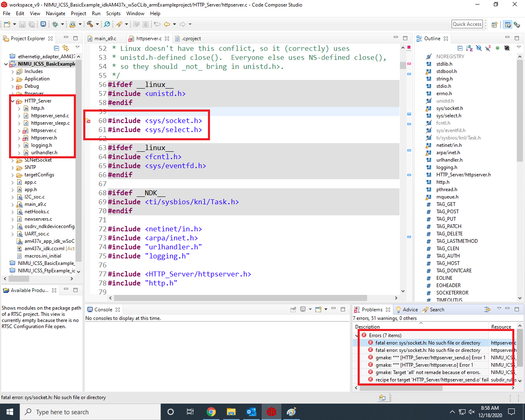Open the Debug icon on the main toolbar
This screenshot has height=420, width=525.
[x=55, y=24]
